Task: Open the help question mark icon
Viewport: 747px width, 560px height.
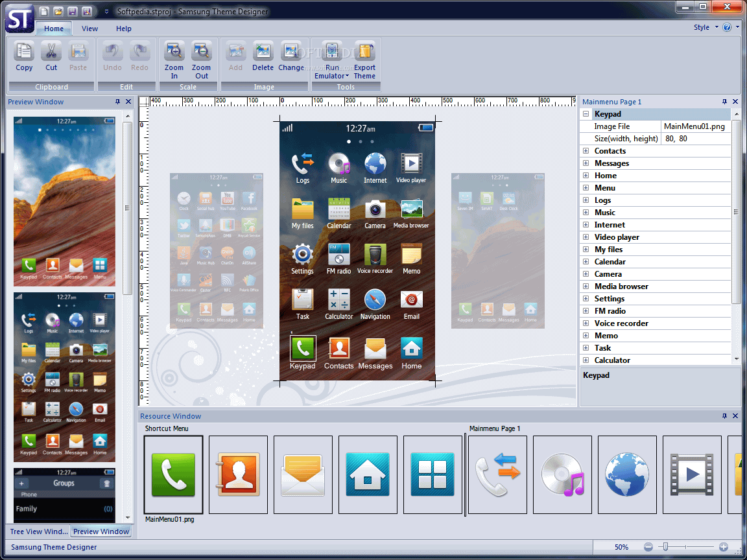Action: click(x=727, y=27)
